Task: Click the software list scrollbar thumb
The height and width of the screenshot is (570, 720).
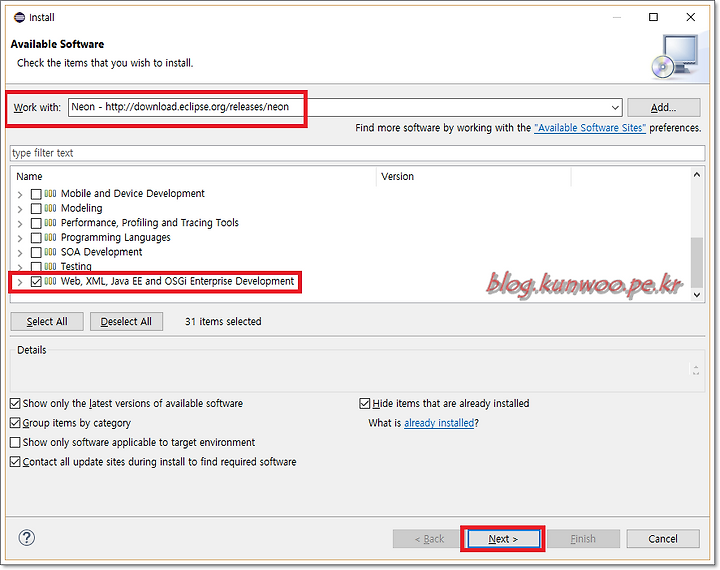Action: 697,262
